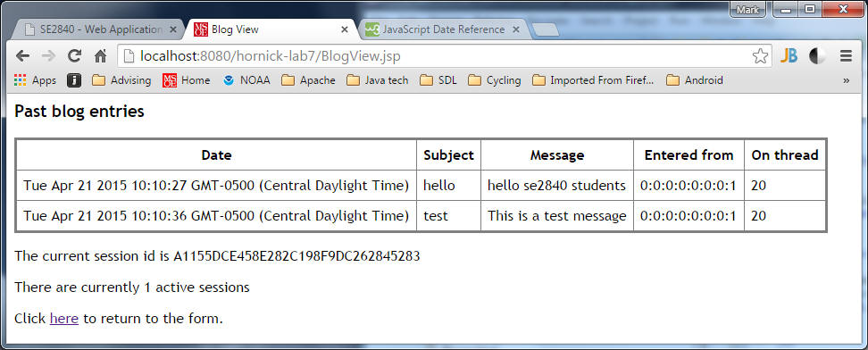868x350 pixels.
Task: Open the Apps grid shortcut
Action: click(x=35, y=80)
